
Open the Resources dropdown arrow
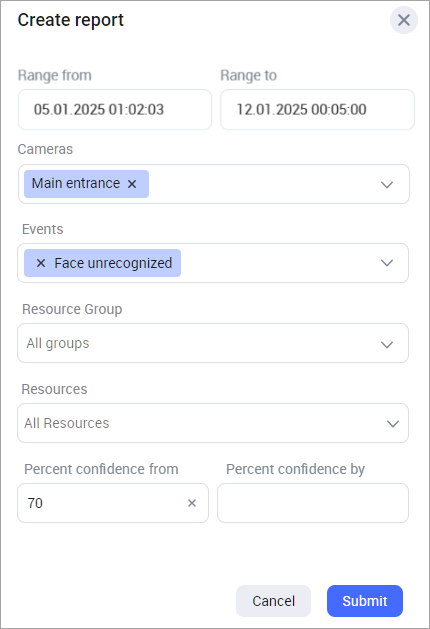(x=393, y=424)
